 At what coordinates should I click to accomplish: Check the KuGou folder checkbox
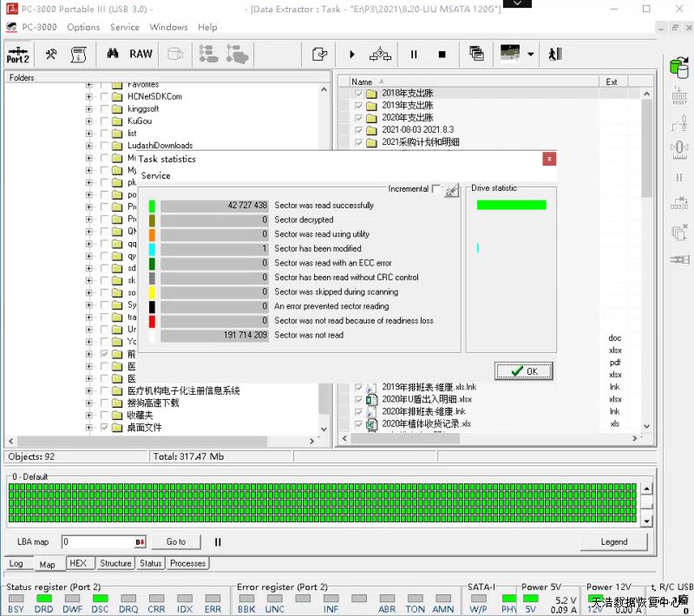[x=105, y=121]
